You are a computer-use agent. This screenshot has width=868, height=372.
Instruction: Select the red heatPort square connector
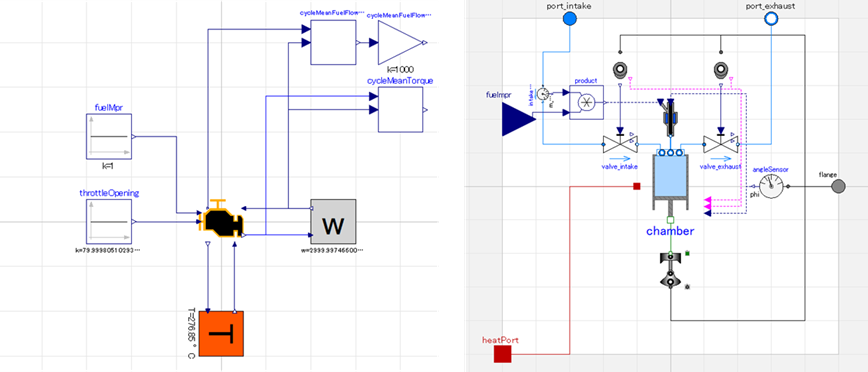click(503, 354)
